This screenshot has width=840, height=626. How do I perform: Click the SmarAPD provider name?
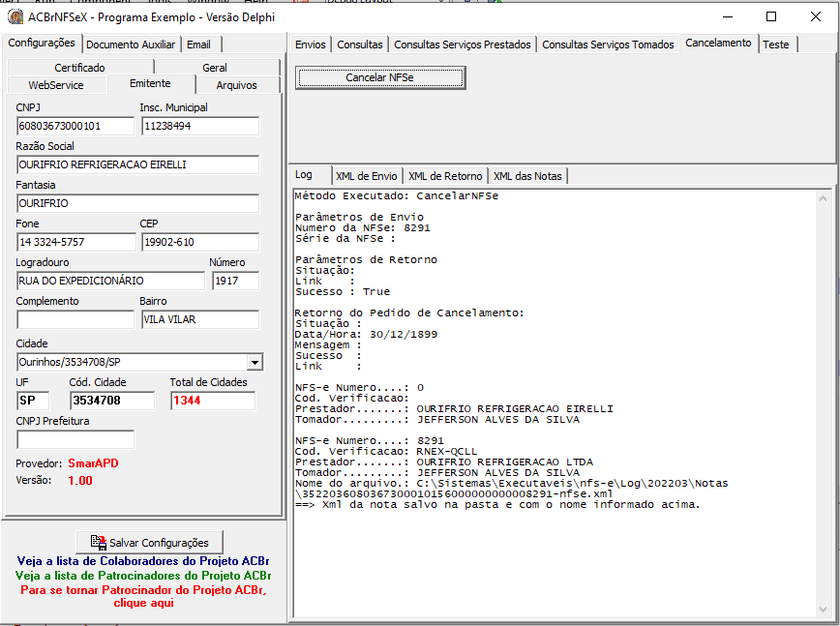93,463
